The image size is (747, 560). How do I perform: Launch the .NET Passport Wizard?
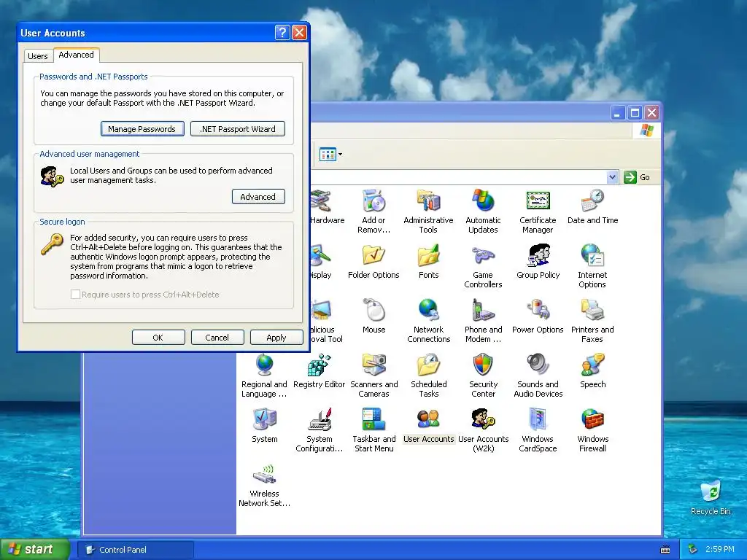click(x=238, y=128)
